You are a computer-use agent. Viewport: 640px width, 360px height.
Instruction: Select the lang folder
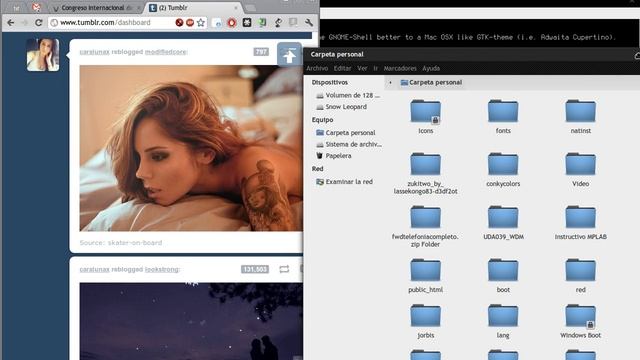click(503, 321)
